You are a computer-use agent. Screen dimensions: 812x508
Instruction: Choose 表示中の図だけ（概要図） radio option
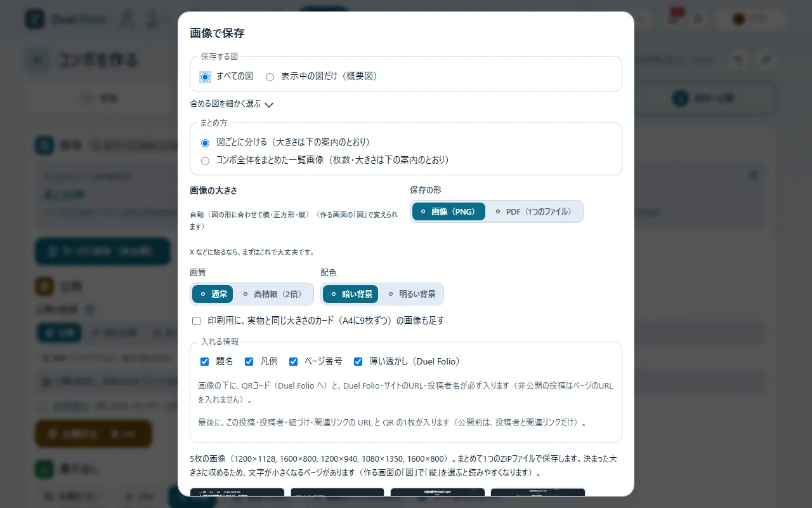270,77
